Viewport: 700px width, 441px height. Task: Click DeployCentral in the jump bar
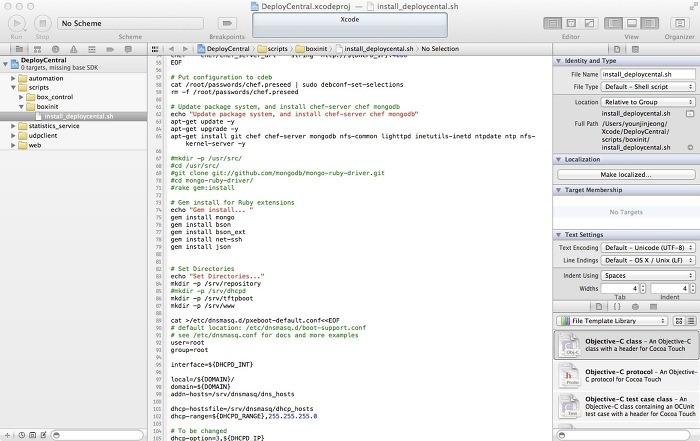[223, 49]
